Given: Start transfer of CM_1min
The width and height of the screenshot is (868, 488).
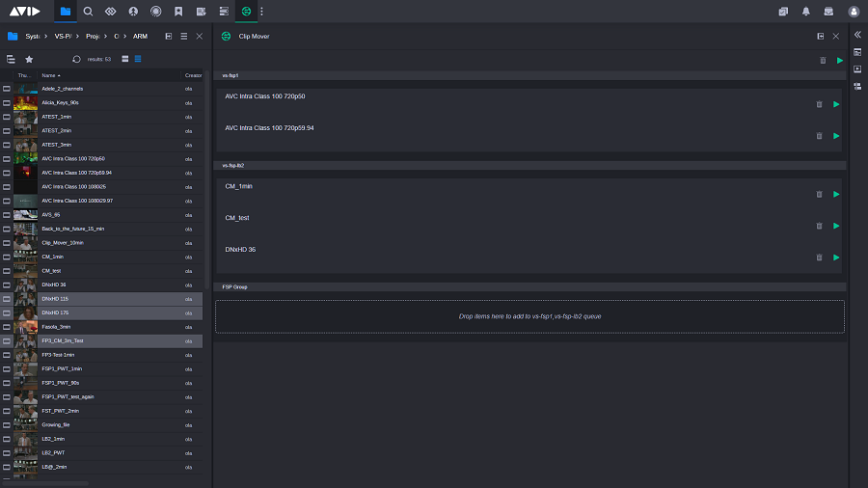Looking at the screenshot, I should click(x=836, y=194).
